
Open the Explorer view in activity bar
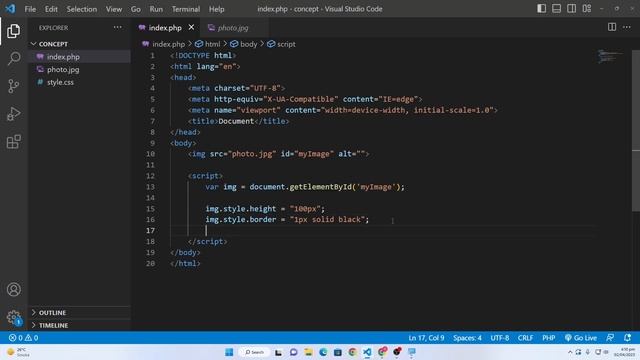click(x=13, y=31)
